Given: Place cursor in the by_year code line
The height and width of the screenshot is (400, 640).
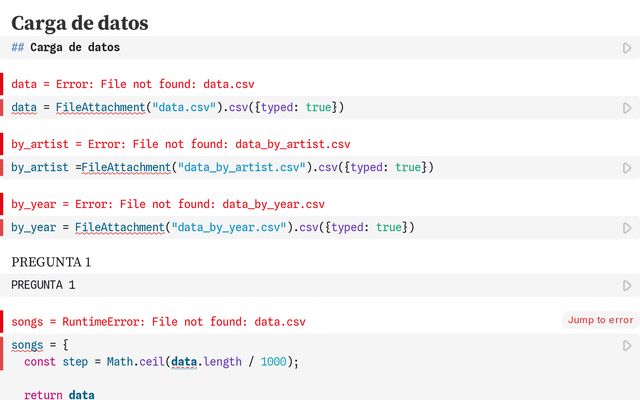Looking at the screenshot, I should coord(213,227).
